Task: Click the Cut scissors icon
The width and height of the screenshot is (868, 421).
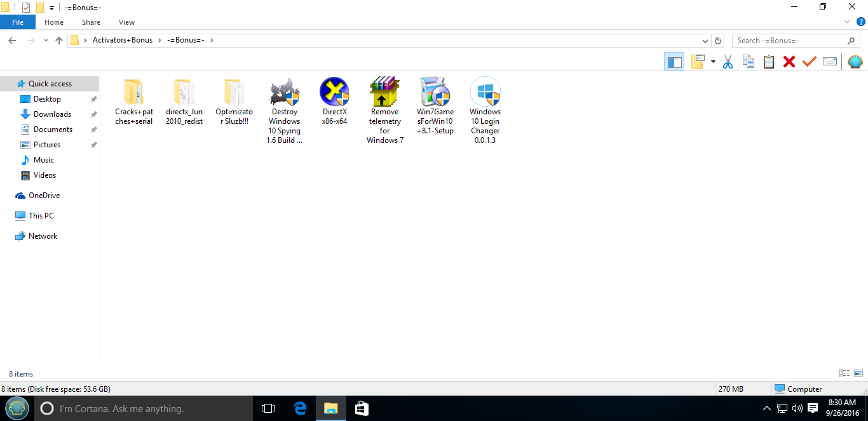Action: [x=728, y=62]
